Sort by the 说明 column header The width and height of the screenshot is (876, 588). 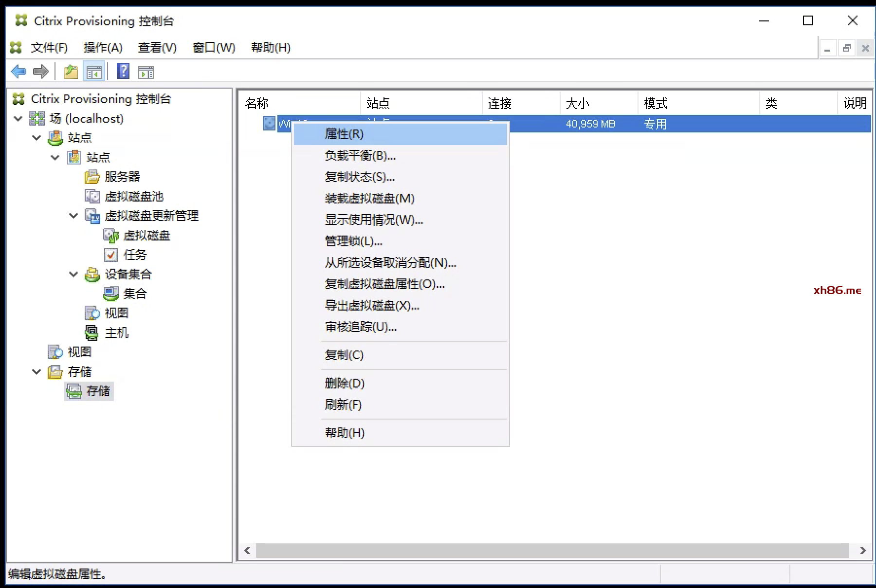coord(855,103)
